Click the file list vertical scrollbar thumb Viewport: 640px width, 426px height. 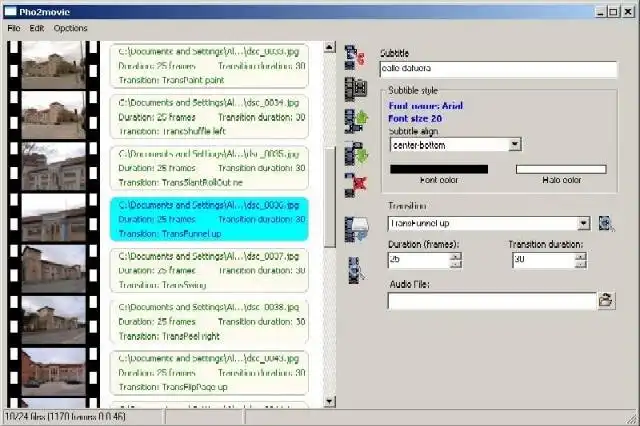329,197
